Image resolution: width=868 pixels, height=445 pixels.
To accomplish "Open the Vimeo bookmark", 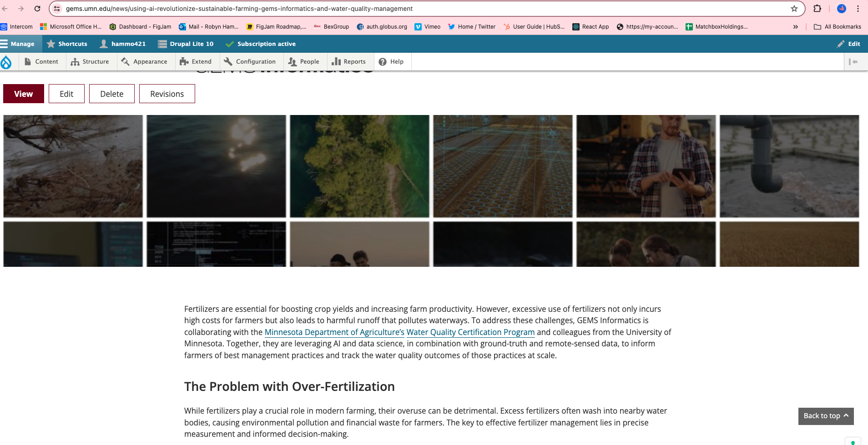I will click(x=428, y=27).
